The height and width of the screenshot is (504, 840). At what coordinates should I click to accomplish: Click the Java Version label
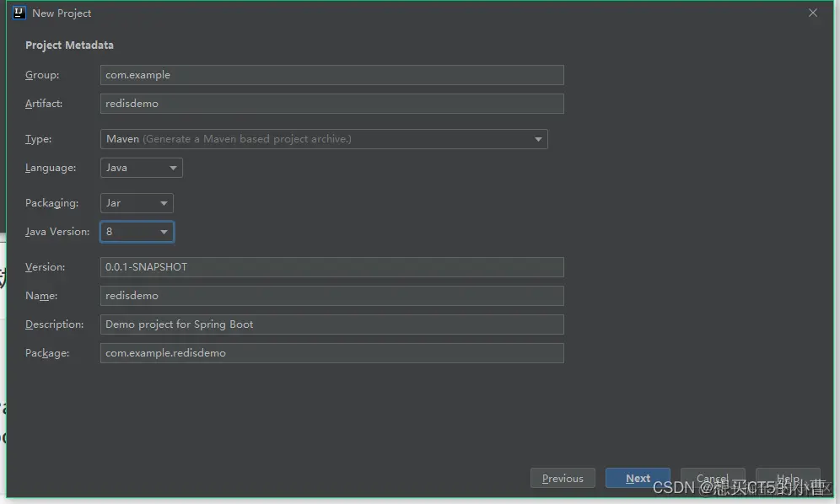pyautogui.click(x=57, y=232)
